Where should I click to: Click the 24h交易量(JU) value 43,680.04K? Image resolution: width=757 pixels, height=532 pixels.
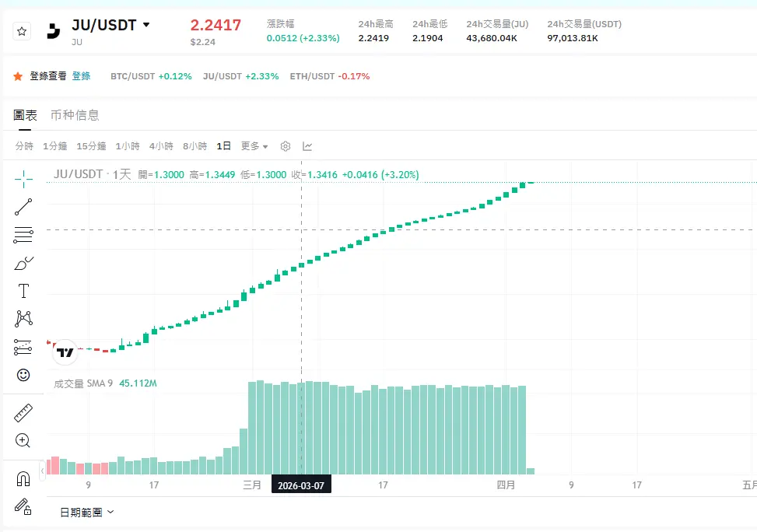coord(492,38)
